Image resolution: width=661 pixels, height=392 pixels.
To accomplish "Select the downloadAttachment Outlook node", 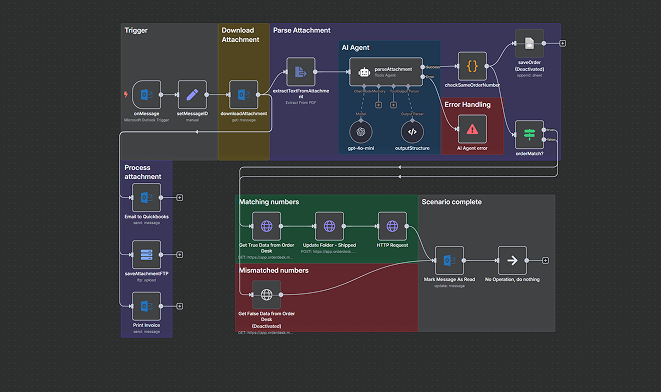I will (x=243, y=94).
